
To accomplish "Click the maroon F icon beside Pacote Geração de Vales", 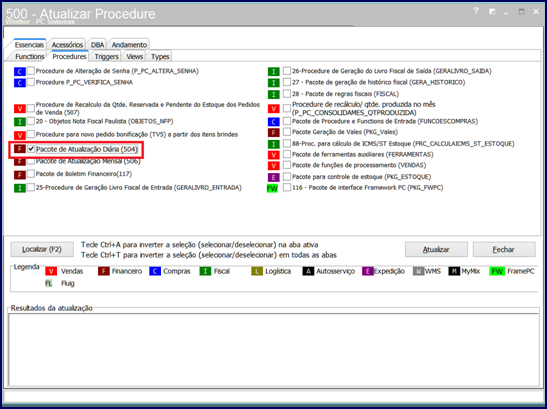I will point(274,133).
